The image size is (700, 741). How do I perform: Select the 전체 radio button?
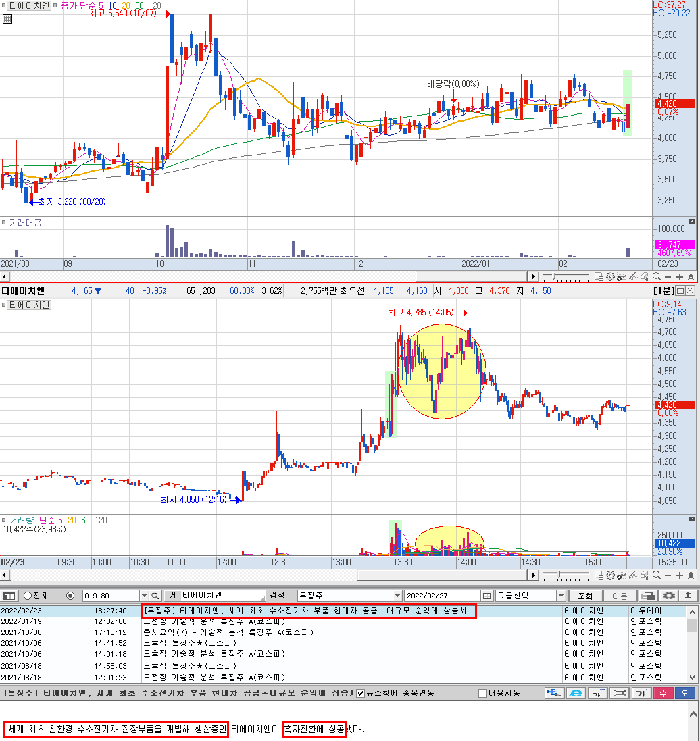(x=28, y=596)
